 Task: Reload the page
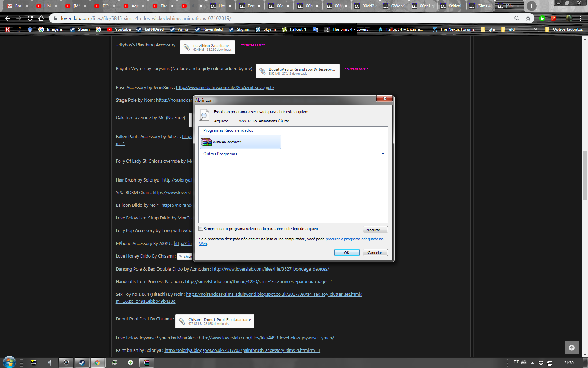click(30, 18)
